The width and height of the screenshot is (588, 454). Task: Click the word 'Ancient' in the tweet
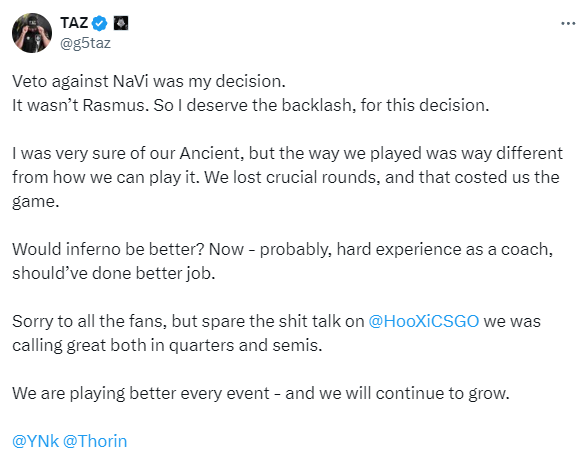[x=209, y=153]
